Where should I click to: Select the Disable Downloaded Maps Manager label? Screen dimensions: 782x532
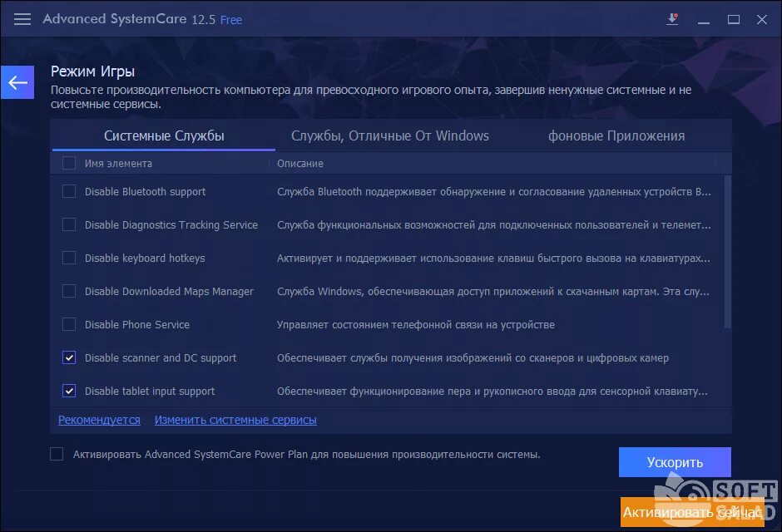169,292
